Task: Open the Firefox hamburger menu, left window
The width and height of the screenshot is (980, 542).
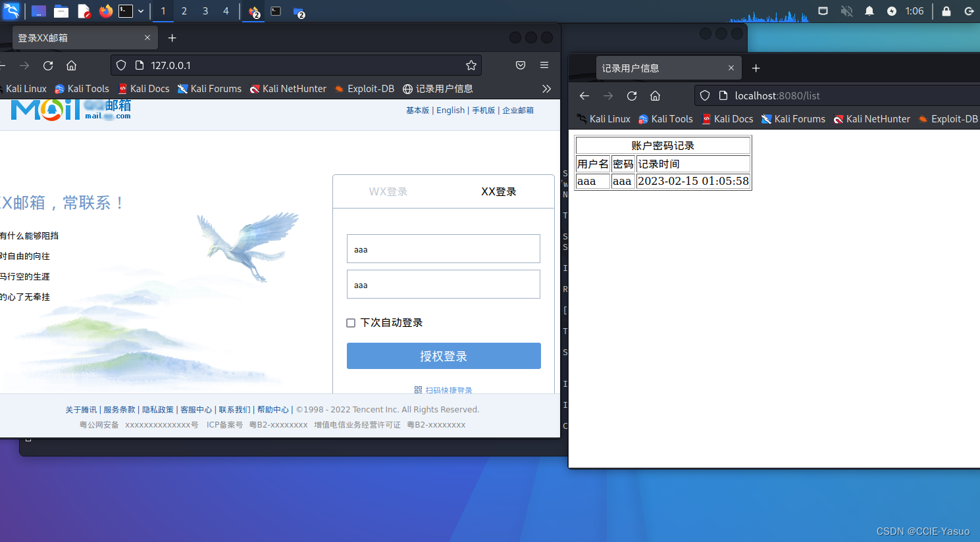Action: pos(544,65)
